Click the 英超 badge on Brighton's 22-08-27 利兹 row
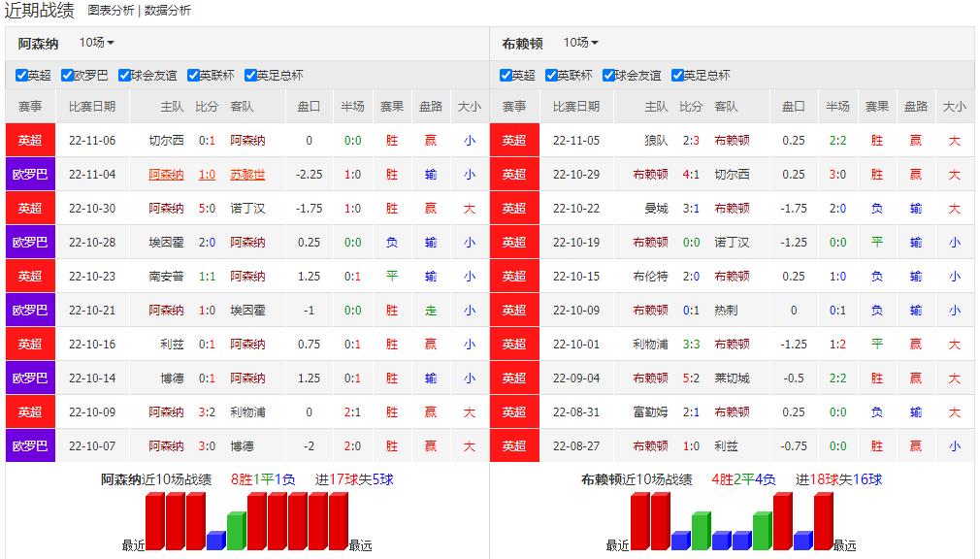Viewport: 980px width, 559px height. 515,445
